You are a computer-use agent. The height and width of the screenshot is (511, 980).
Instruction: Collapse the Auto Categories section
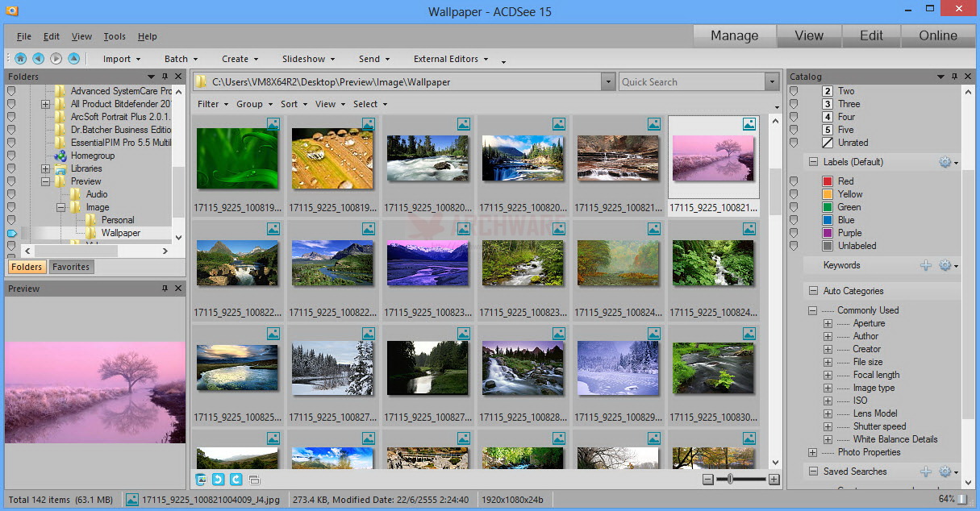(x=812, y=291)
